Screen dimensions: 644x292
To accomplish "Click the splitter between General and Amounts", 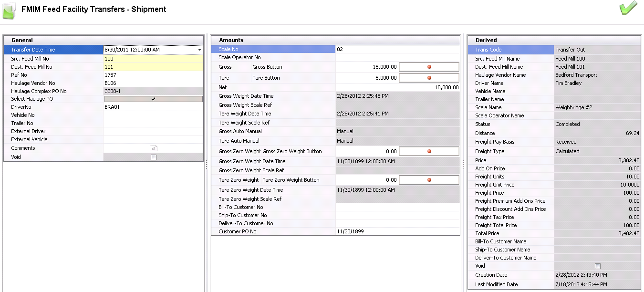I will [x=207, y=164].
